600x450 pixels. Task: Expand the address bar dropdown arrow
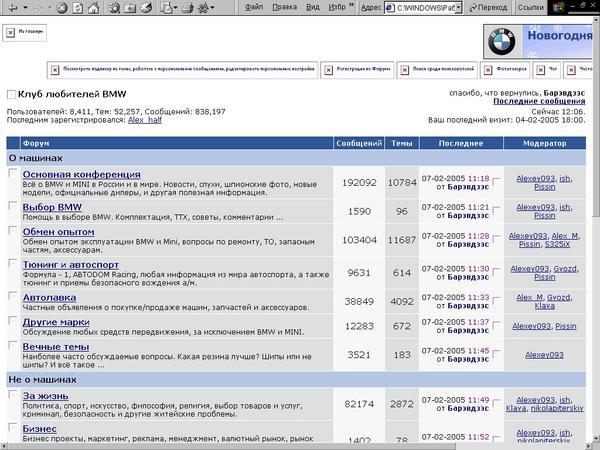coord(458,7)
